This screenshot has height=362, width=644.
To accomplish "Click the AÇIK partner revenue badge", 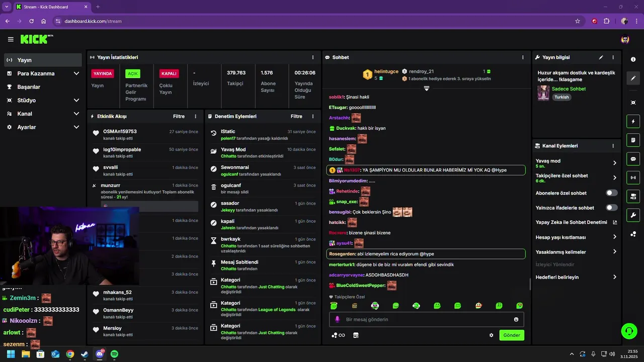I will point(133,73).
